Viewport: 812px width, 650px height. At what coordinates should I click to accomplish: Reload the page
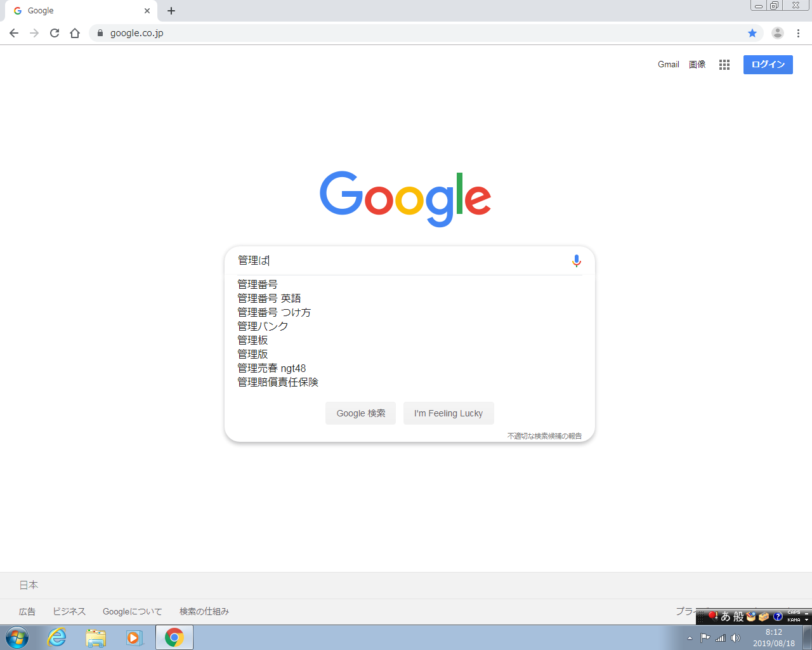coord(55,33)
